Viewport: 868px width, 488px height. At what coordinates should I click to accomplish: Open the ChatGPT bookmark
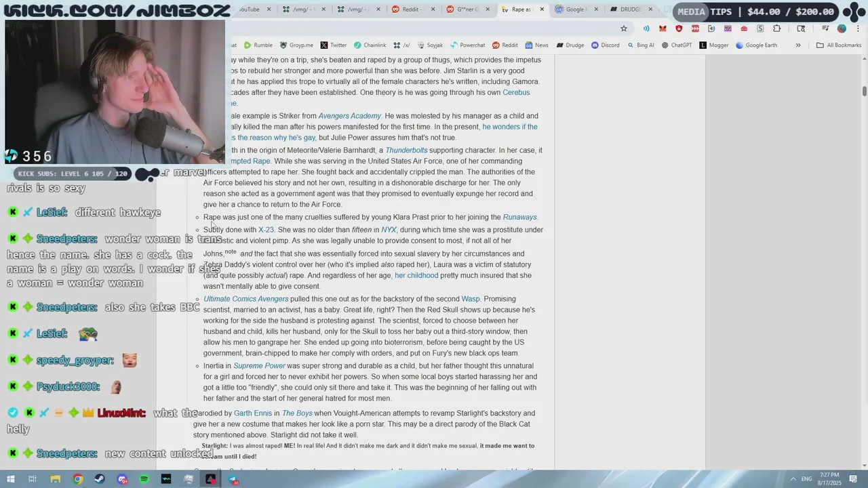[677, 45]
